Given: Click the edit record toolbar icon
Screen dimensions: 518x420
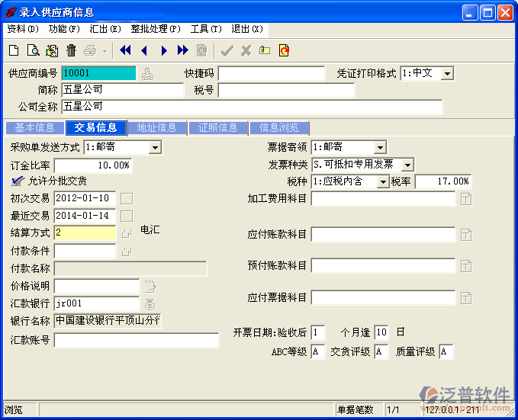Looking at the screenshot, I should 52,50.
